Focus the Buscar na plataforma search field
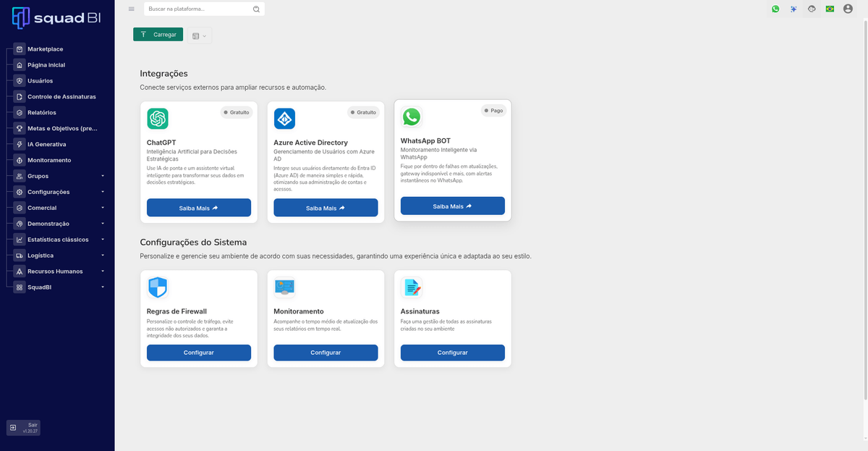 (199, 9)
